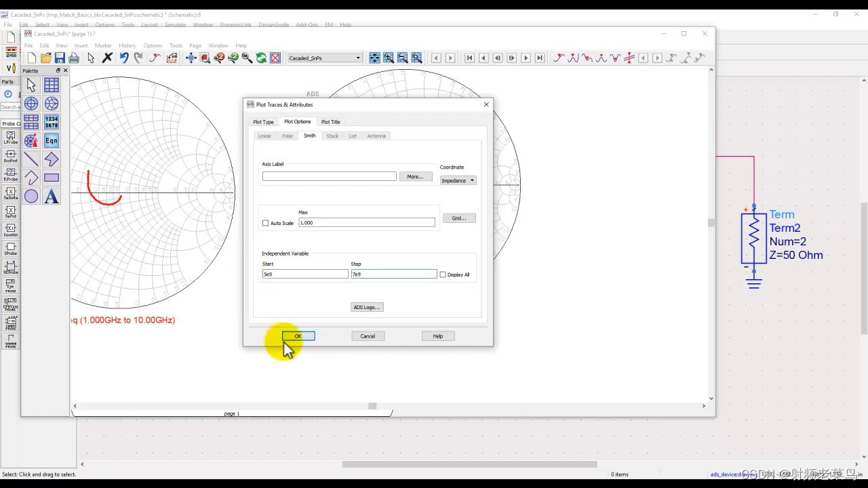Select the List (1234 5678) palette item
The image size is (868, 488).
point(52,122)
